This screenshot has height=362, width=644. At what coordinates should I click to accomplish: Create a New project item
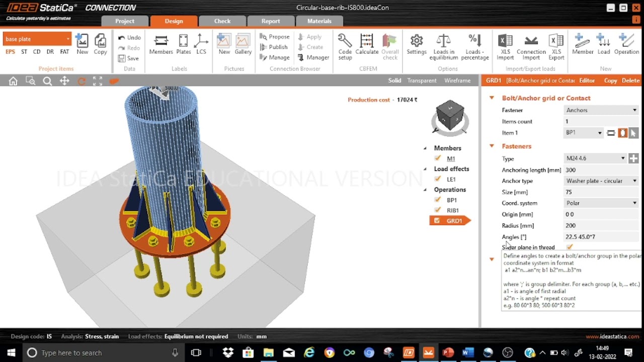(82, 44)
